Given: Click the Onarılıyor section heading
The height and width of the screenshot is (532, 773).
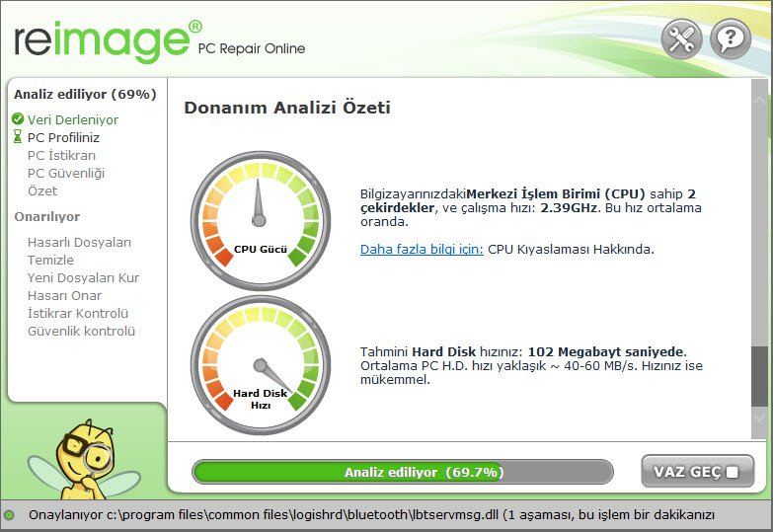Looking at the screenshot, I should tap(46, 216).
